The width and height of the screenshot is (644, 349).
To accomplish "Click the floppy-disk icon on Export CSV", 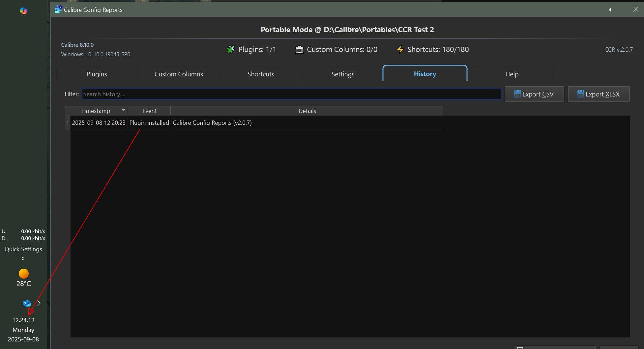I will (x=517, y=94).
